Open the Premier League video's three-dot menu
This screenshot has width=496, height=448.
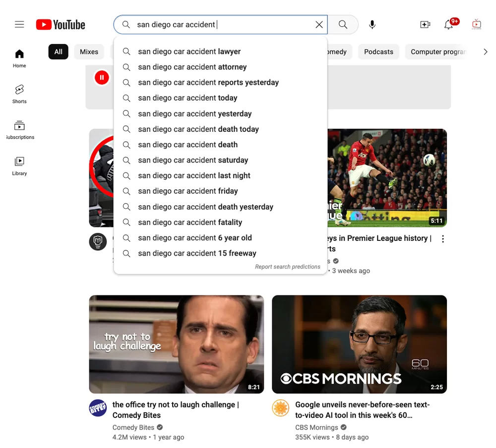(x=443, y=239)
